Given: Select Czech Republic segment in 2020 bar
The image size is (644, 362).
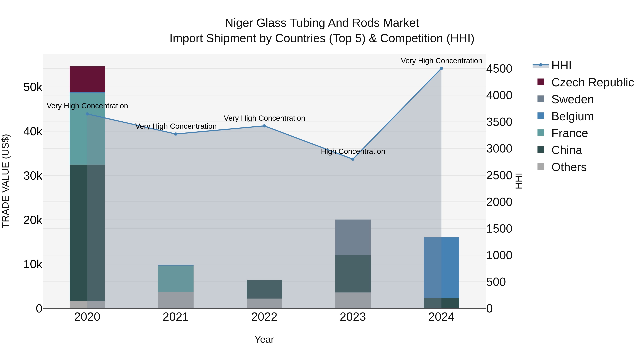Looking at the screenshot, I should tap(87, 79).
